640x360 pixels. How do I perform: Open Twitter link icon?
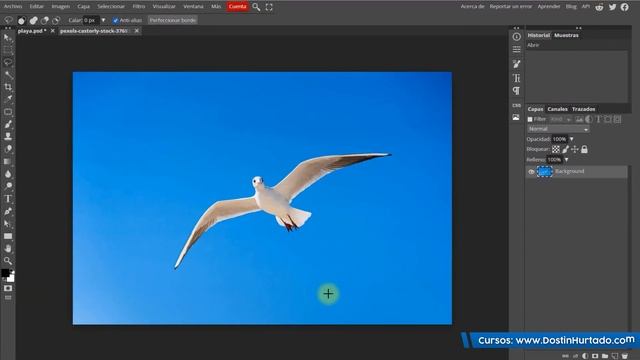[612, 7]
